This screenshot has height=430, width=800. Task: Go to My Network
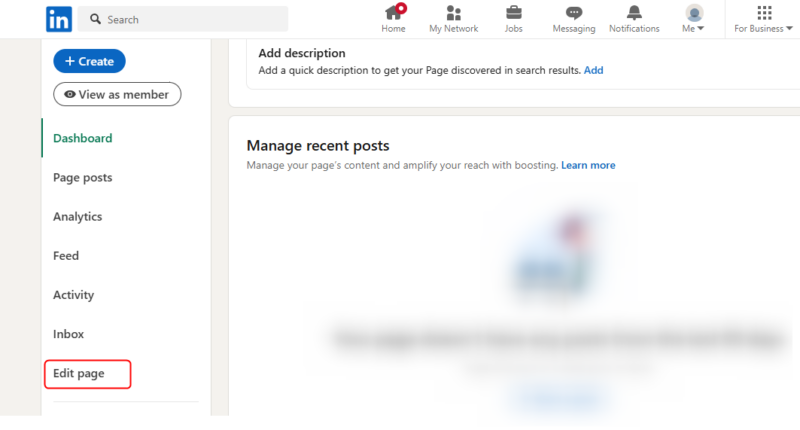[x=454, y=19]
